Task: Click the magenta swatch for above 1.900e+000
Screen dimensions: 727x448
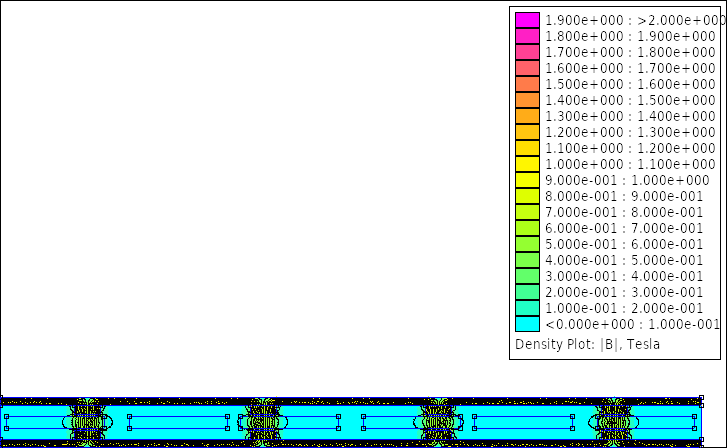Action: coord(527,20)
